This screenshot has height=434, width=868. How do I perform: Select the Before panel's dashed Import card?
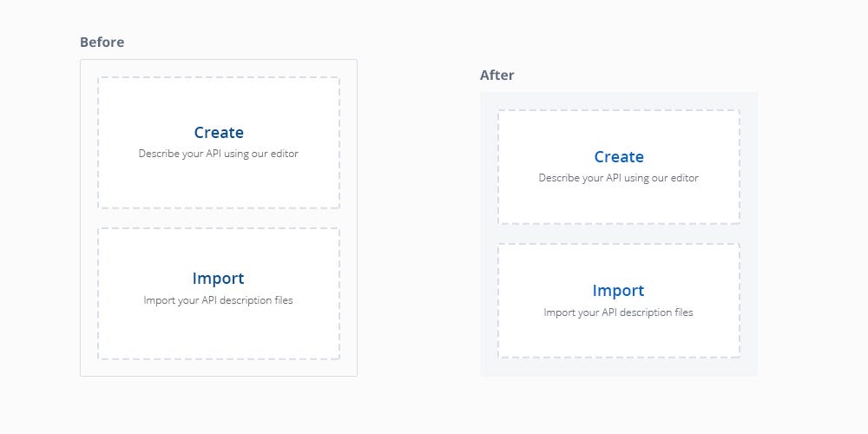(219, 293)
